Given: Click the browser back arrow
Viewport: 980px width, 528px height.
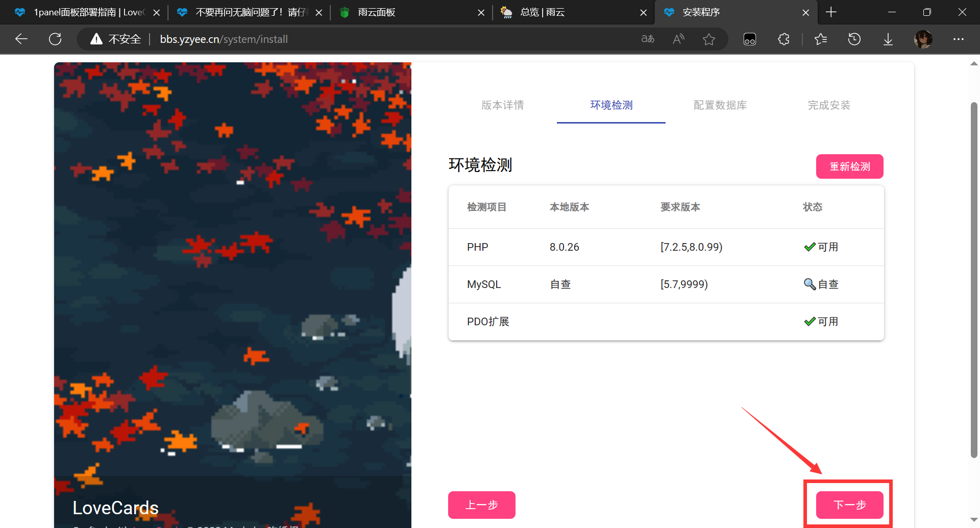Looking at the screenshot, I should (x=21, y=39).
